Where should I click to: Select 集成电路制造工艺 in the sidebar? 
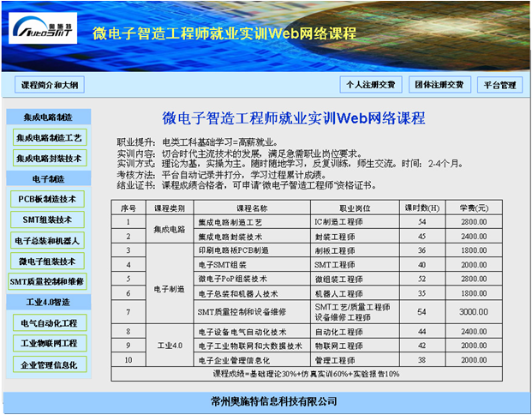coord(48,137)
